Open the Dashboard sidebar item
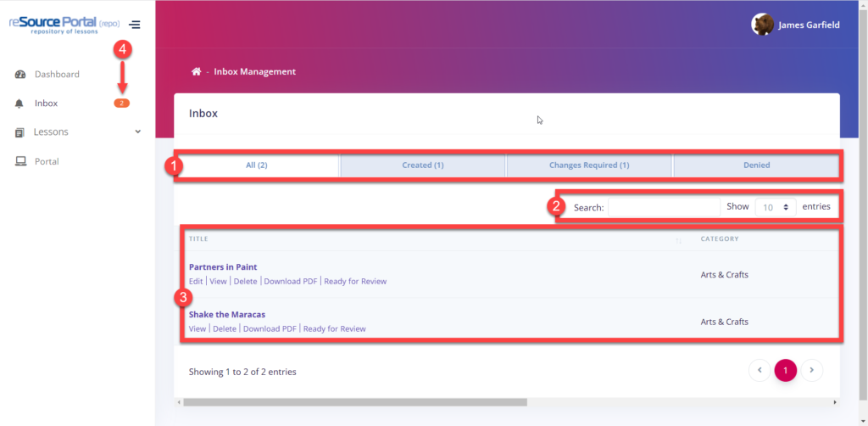868x426 pixels. click(x=57, y=75)
